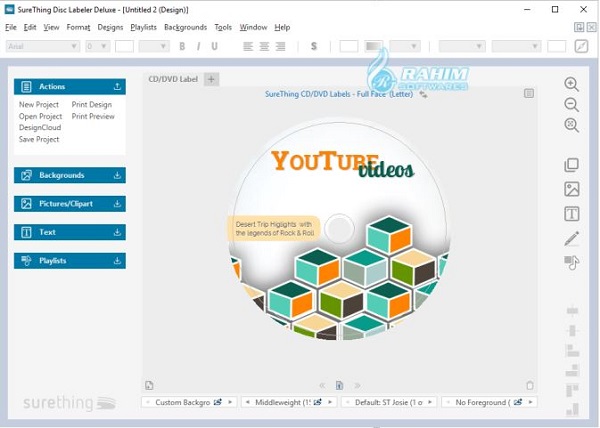This screenshot has width=600, height=428.
Task: Align text left
Action: click(x=248, y=46)
